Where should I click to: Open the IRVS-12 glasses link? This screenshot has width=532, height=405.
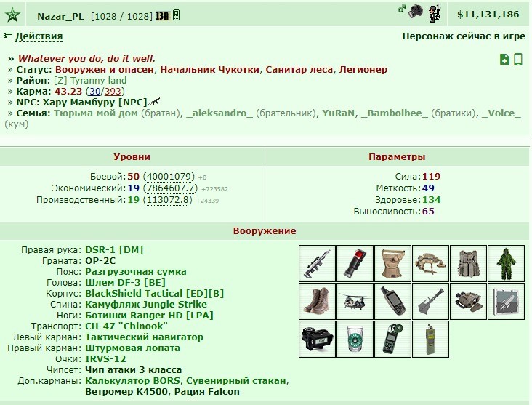click(x=105, y=359)
